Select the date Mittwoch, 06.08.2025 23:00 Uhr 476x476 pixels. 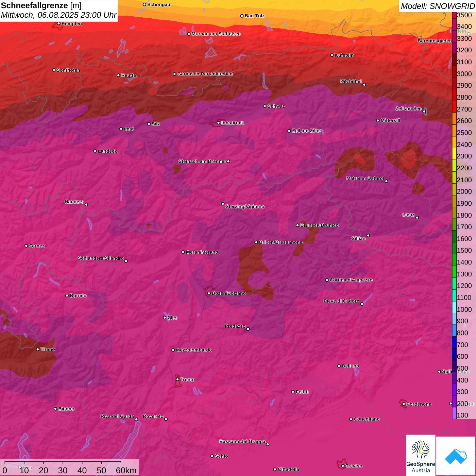pyautogui.click(x=58, y=15)
